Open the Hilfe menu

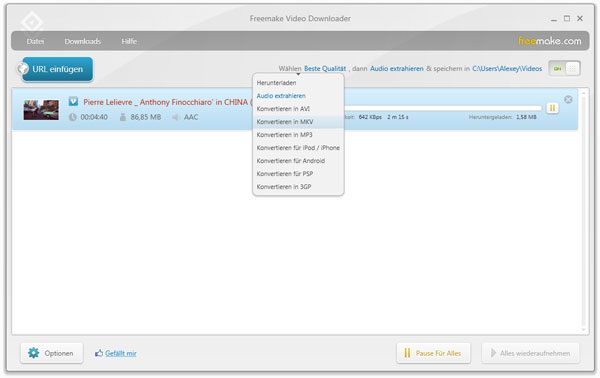click(129, 41)
